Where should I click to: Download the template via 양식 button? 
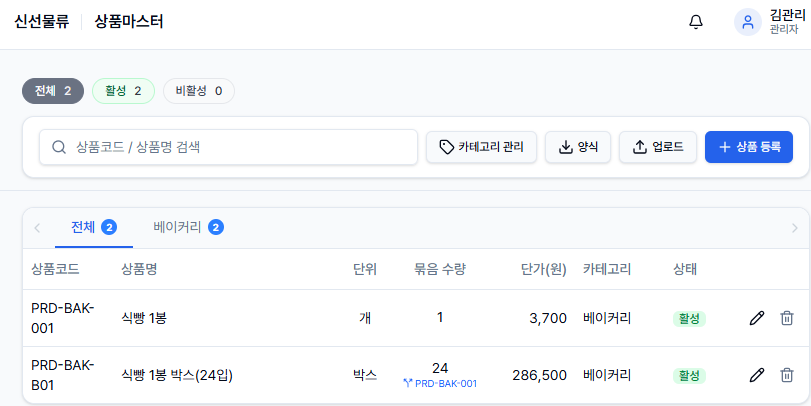(578, 147)
